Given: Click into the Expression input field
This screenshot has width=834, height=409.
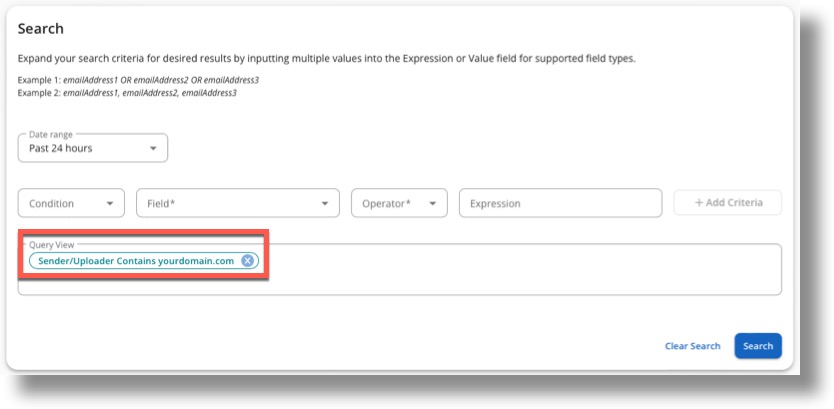Looking at the screenshot, I should 560,203.
